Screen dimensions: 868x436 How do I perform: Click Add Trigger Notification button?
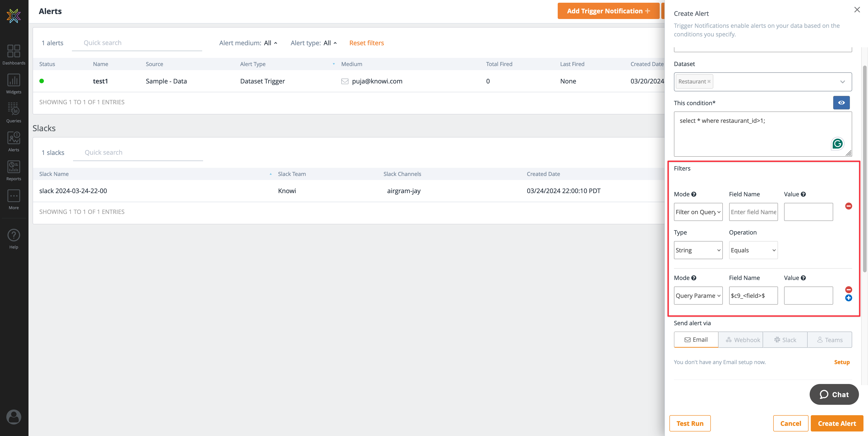tap(609, 11)
